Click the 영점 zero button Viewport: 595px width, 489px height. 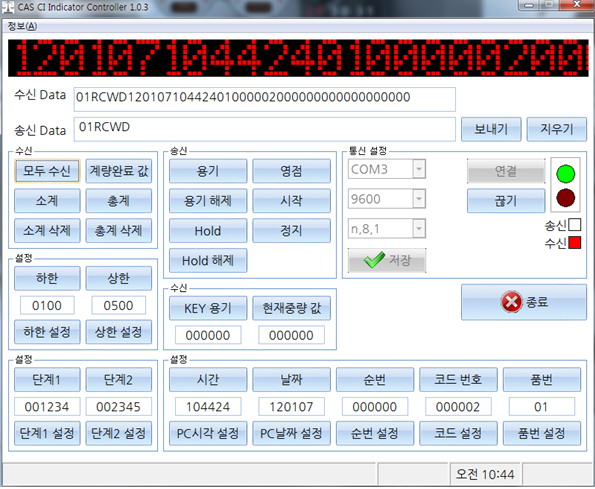(291, 171)
